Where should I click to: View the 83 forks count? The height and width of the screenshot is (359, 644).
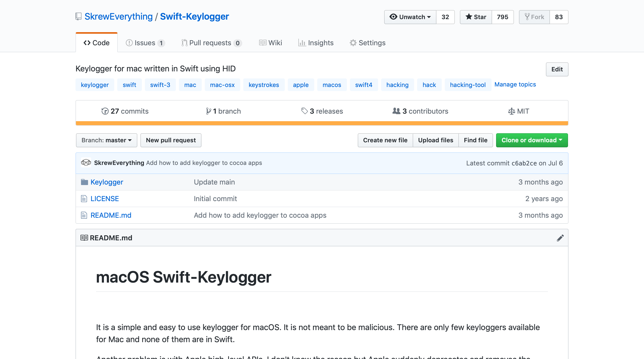click(x=559, y=17)
